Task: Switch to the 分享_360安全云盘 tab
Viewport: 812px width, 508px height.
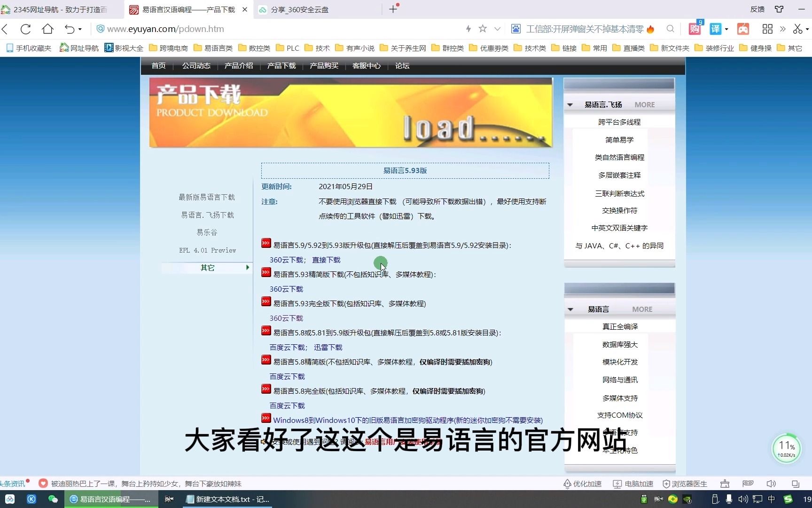Action: [300, 9]
